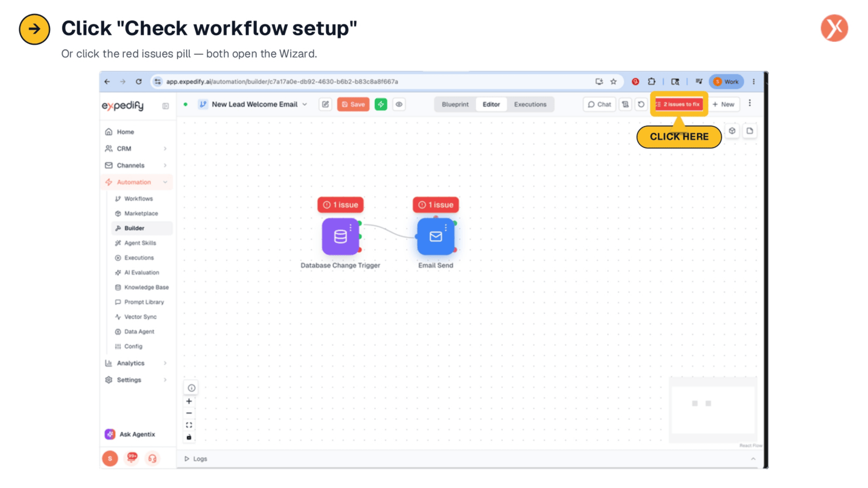Image resolution: width=868 pixels, height=488 pixels.
Task: Click the document icon on canvas
Action: pos(750,131)
